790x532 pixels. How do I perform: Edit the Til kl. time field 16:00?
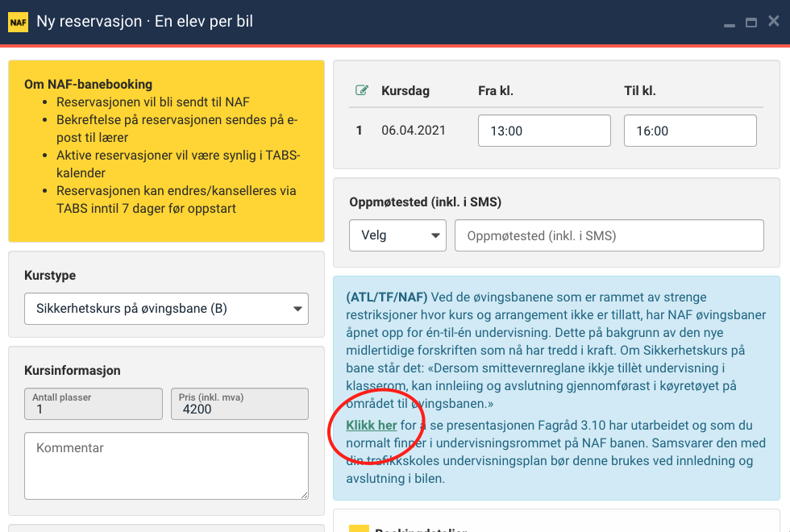click(690, 131)
